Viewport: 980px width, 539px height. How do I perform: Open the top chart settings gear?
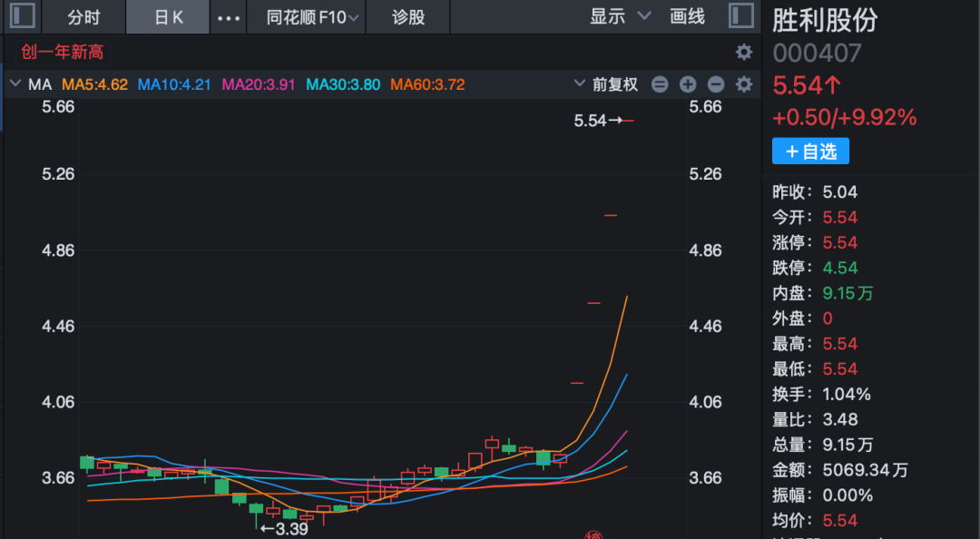pyautogui.click(x=744, y=52)
